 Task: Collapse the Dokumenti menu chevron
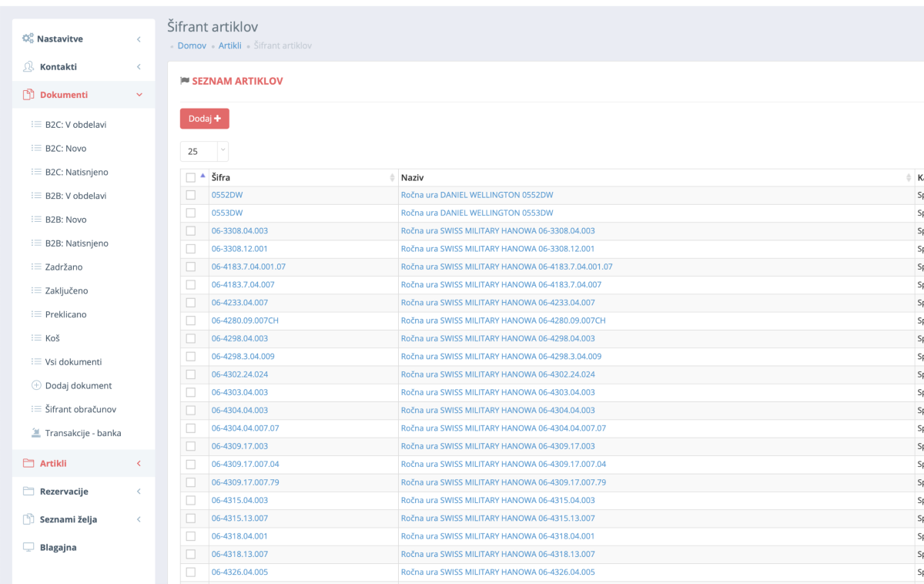(x=139, y=95)
